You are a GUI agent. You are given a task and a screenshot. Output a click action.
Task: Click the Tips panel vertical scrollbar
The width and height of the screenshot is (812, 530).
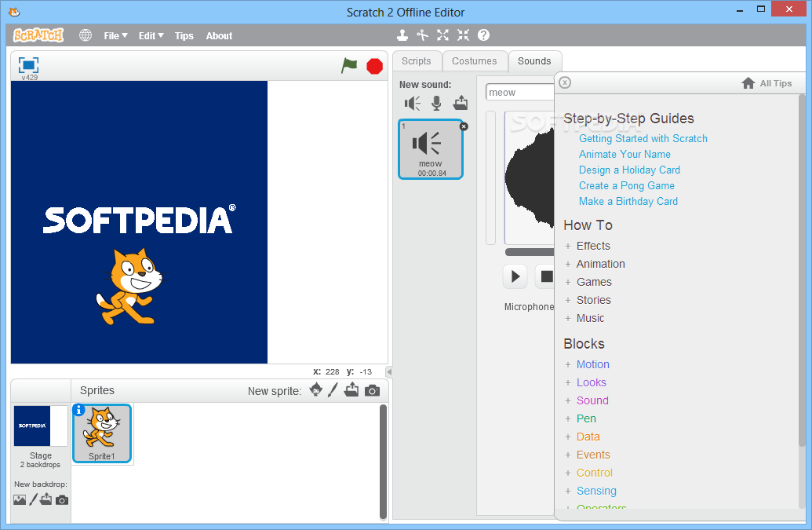tap(802, 270)
